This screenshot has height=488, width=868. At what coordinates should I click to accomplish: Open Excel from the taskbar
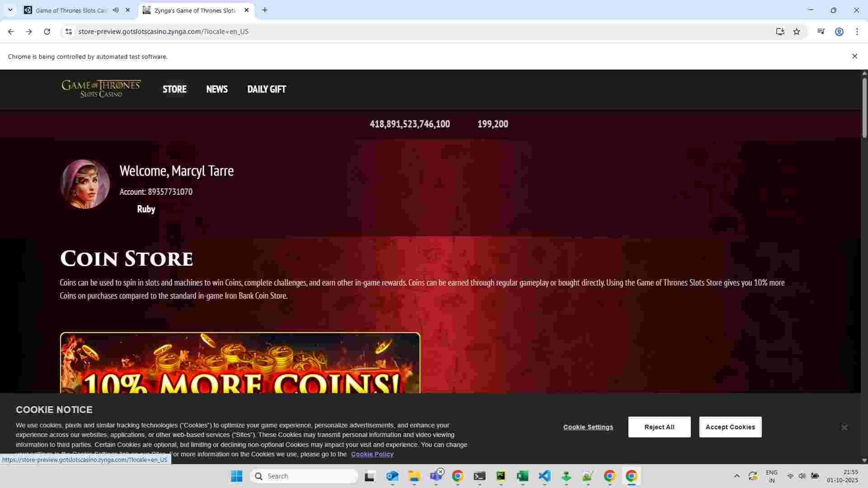(523, 476)
